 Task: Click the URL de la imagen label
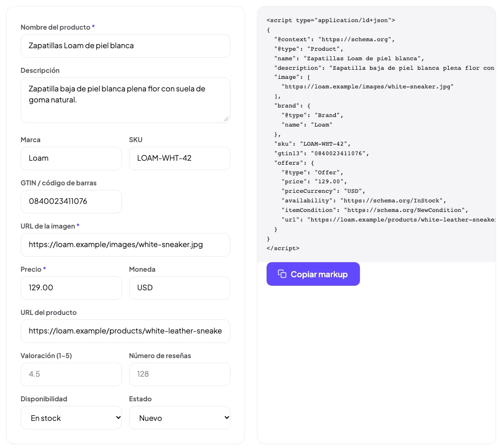[48, 226]
